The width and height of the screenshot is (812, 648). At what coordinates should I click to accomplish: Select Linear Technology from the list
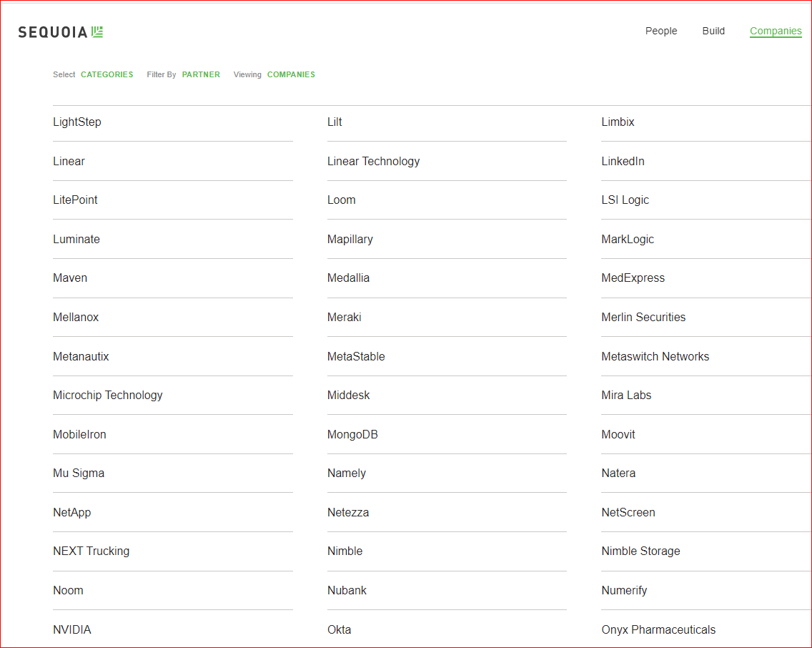[x=373, y=161]
